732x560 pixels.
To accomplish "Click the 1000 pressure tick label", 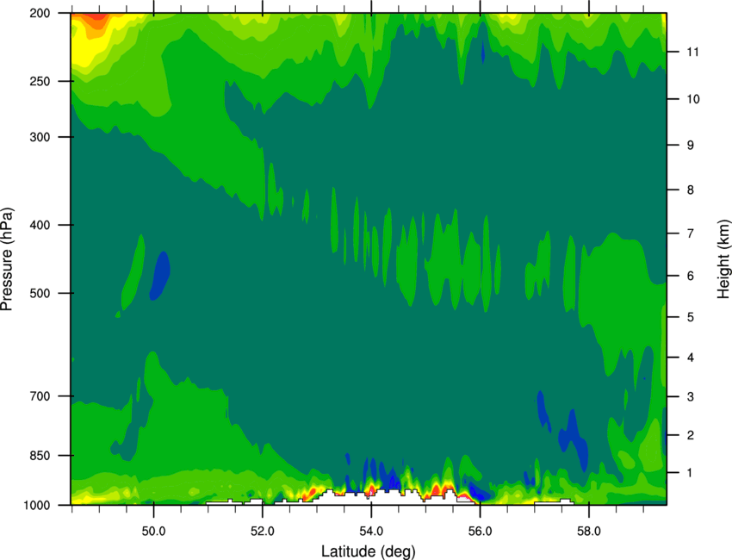I will pyautogui.click(x=36, y=505).
